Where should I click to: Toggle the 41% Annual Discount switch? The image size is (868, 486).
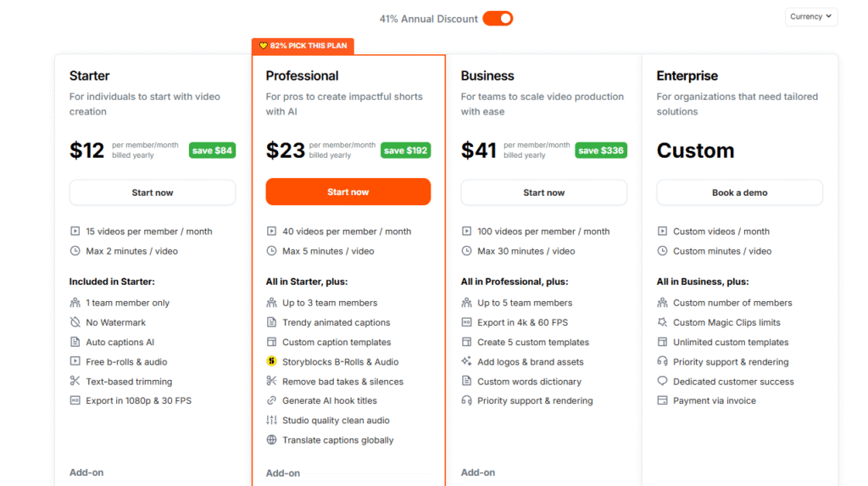pyautogui.click(x=497, y=19)
